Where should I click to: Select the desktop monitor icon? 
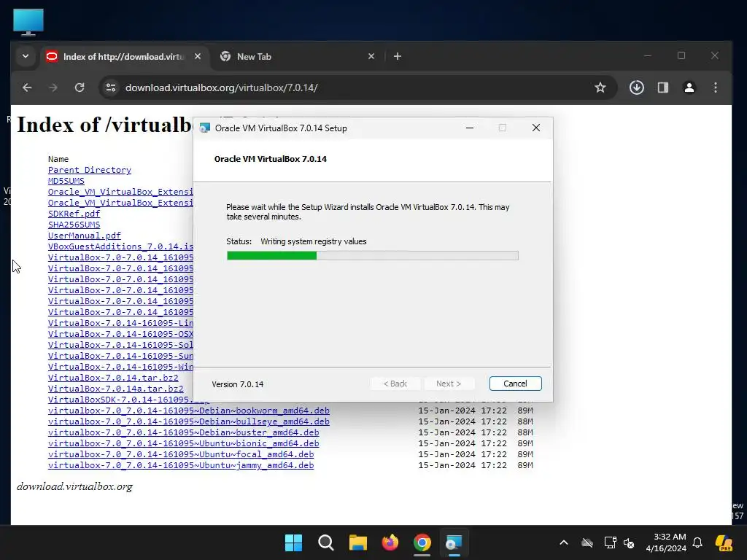pyautogui.click(x=28, y=22)
